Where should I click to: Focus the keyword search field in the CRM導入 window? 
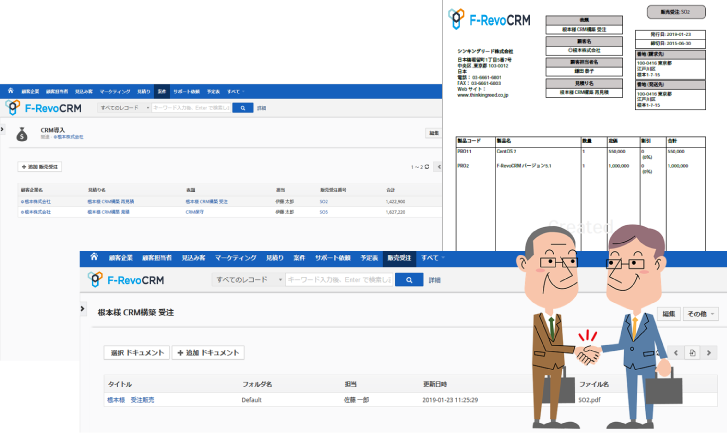[x=191, y=108]
